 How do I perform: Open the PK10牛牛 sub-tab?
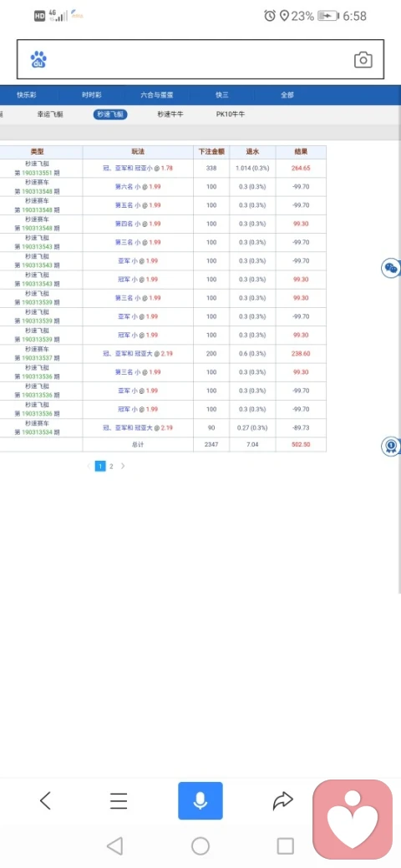tap(231, 114)
